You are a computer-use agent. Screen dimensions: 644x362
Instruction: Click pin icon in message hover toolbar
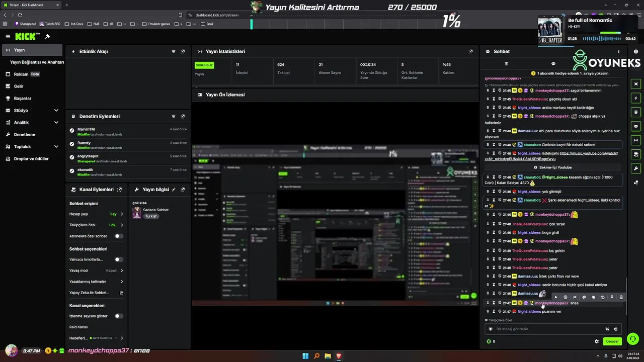click(x=612, y=297)
